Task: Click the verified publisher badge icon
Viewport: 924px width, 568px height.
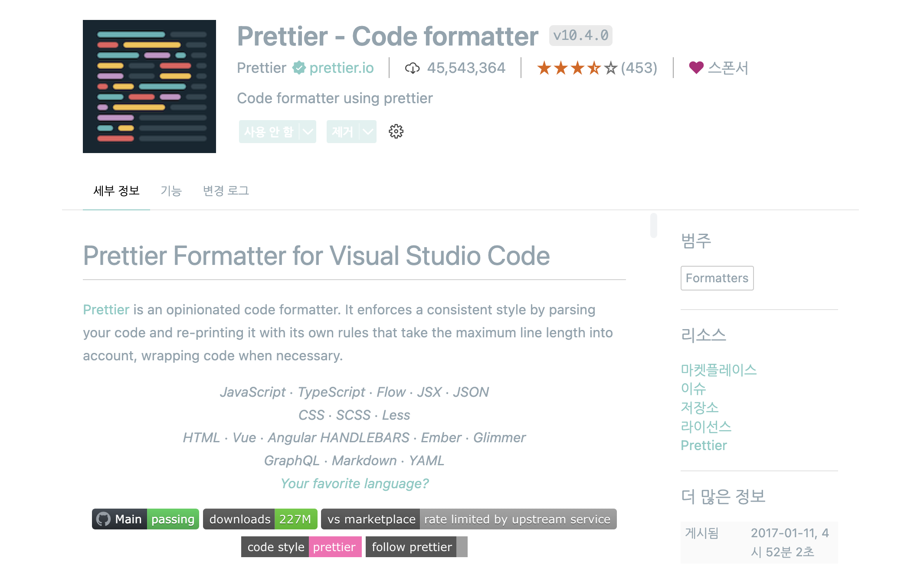Action: 298,68
